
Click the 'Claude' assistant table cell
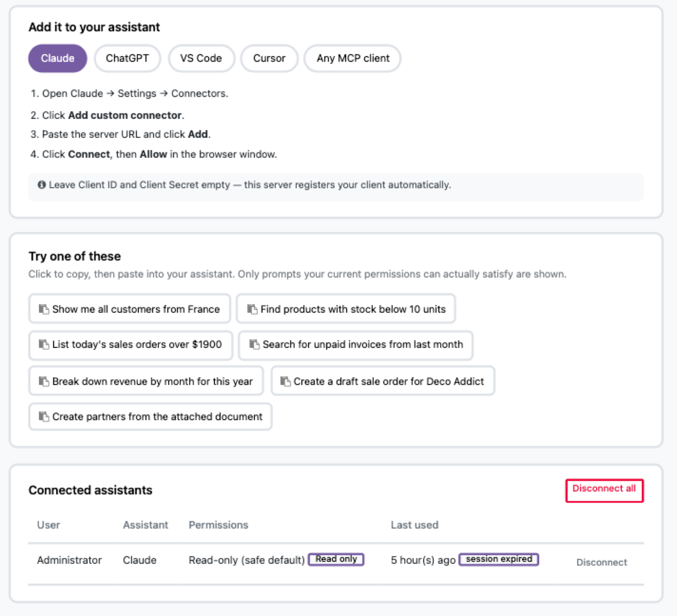click(140, 560)
